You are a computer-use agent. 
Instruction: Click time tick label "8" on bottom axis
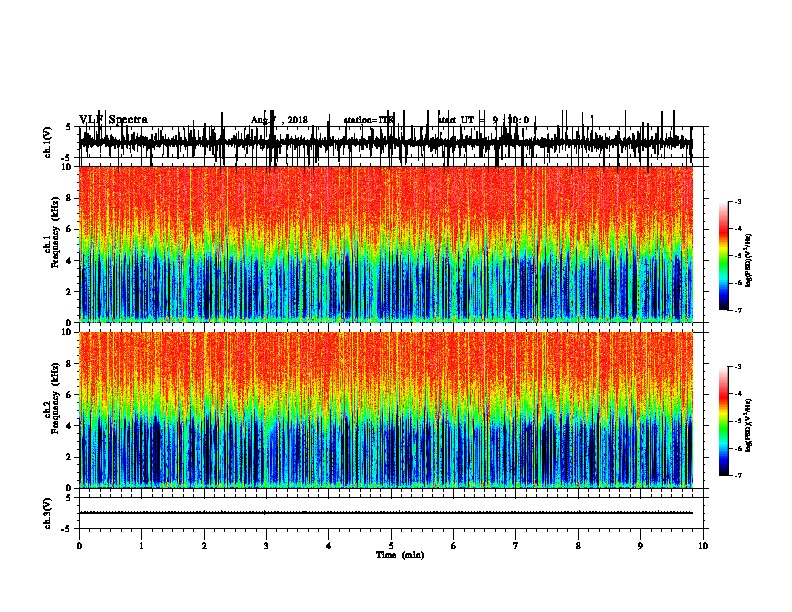[x=578, y=546]
